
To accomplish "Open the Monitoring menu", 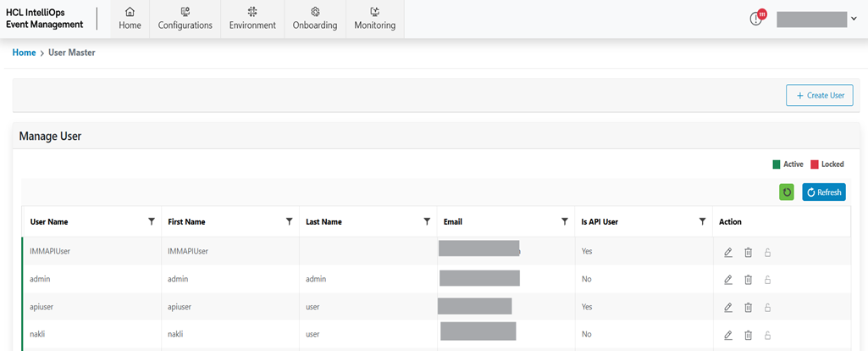I will (374, 19).
